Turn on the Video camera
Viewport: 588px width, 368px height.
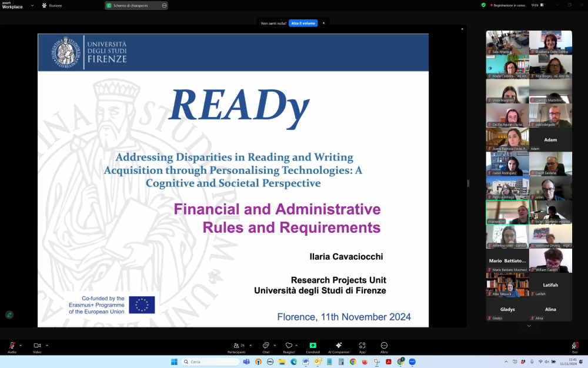pos(37,346)
